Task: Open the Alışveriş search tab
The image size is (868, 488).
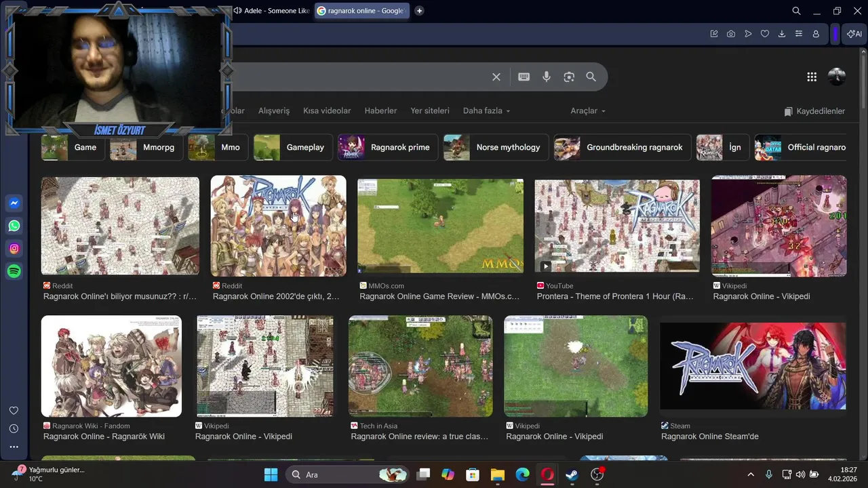Action: point(274,110)
